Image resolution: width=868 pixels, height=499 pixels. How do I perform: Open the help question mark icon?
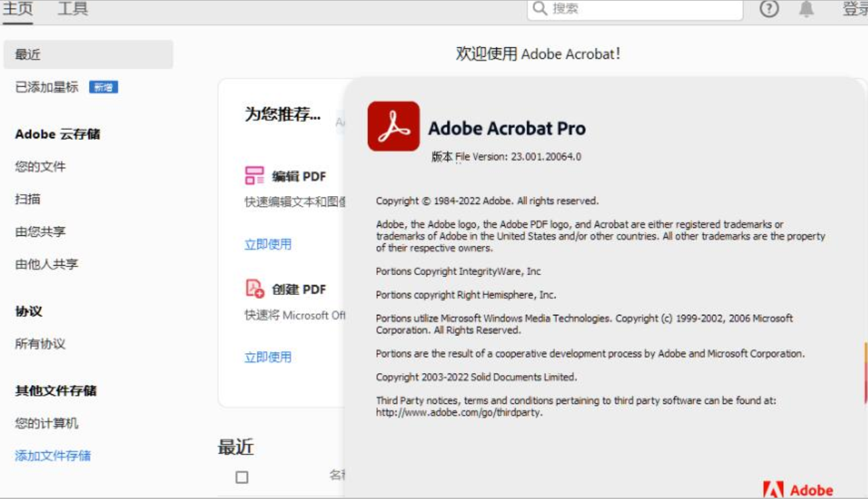(769, 9)
